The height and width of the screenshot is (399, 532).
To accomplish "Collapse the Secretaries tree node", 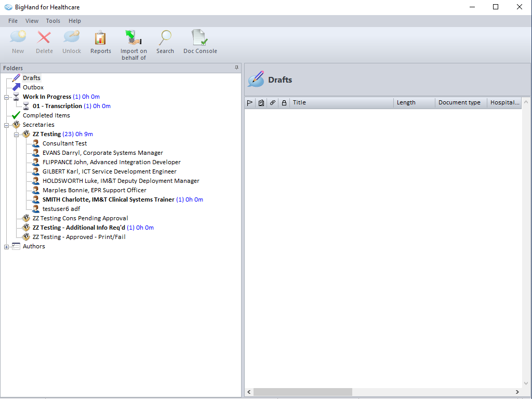I will point(6,126).
